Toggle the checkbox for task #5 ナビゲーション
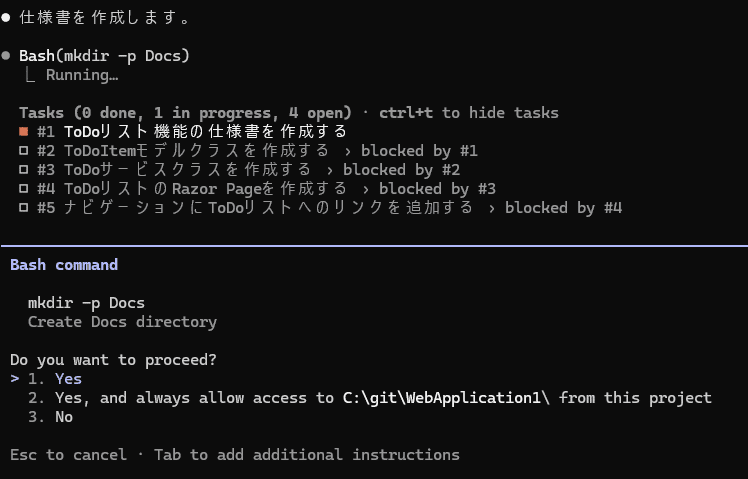This screenshot has height=479, width=748. (x=23, y=208)
